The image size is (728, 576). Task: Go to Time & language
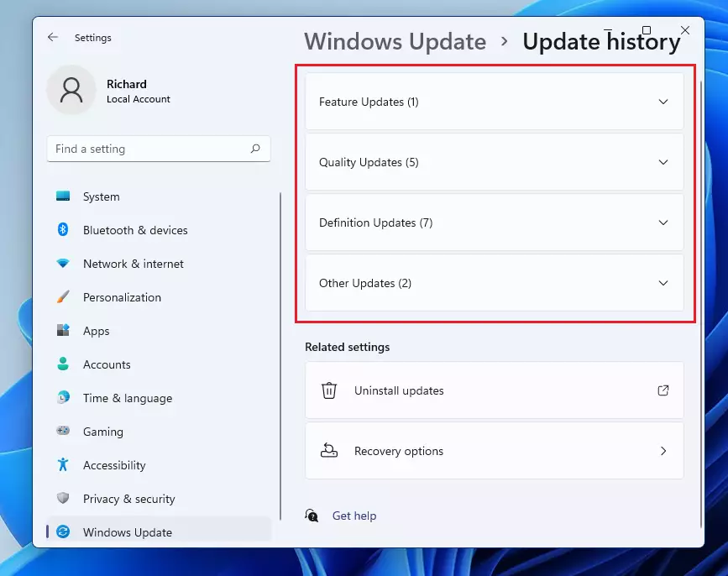(159, 398)
